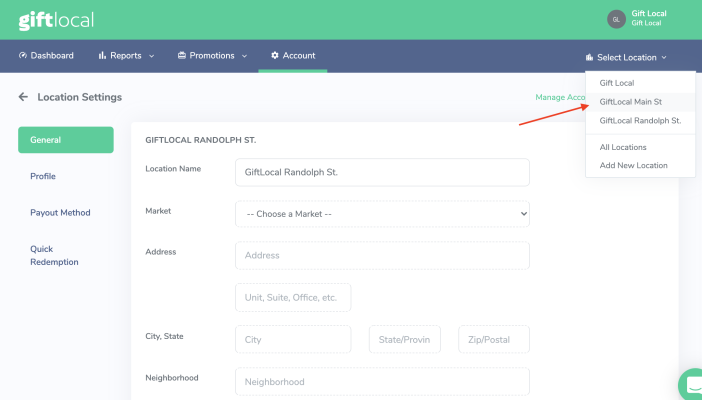This screenshot has height=400, width=702.
Task: Click the Zip/Postal input field
Action: [494, 340]
